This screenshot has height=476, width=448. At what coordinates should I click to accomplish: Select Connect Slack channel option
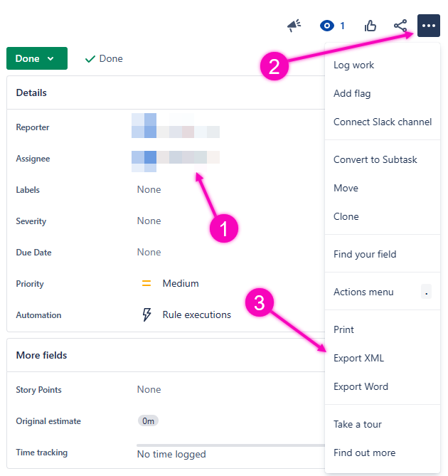[383, 122]
